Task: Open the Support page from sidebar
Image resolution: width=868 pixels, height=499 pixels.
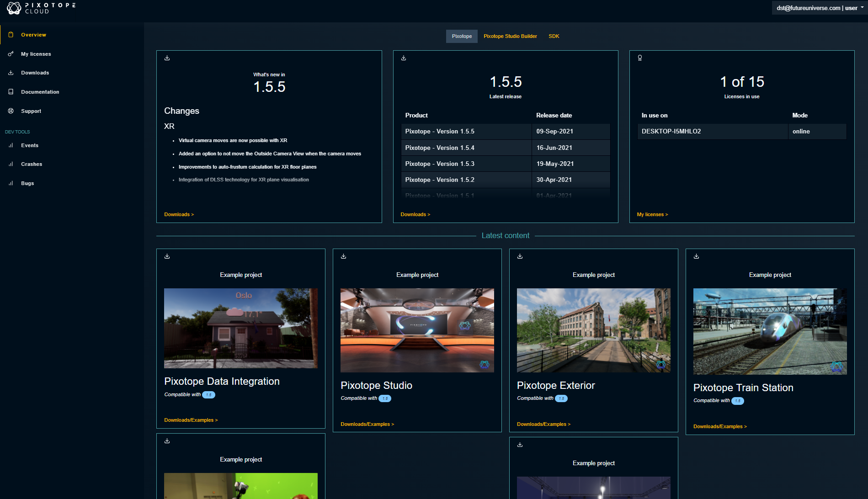Action: [31, 111]
